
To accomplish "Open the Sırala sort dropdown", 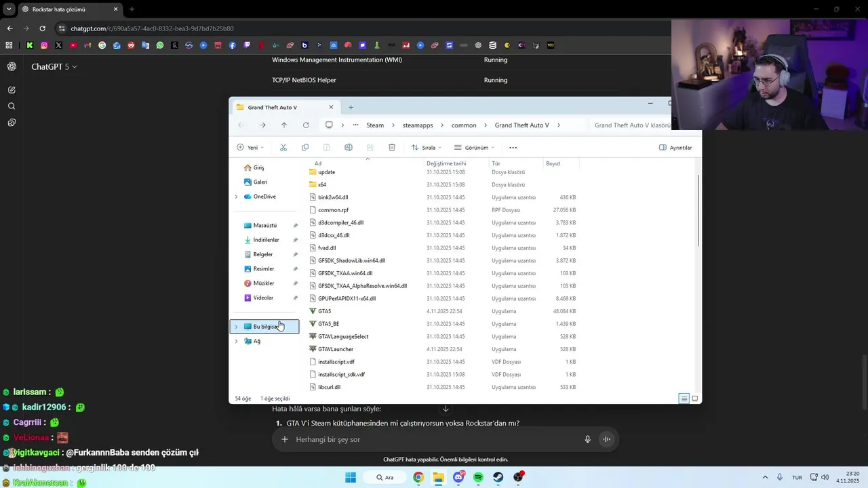I will (x=427, y=147).
